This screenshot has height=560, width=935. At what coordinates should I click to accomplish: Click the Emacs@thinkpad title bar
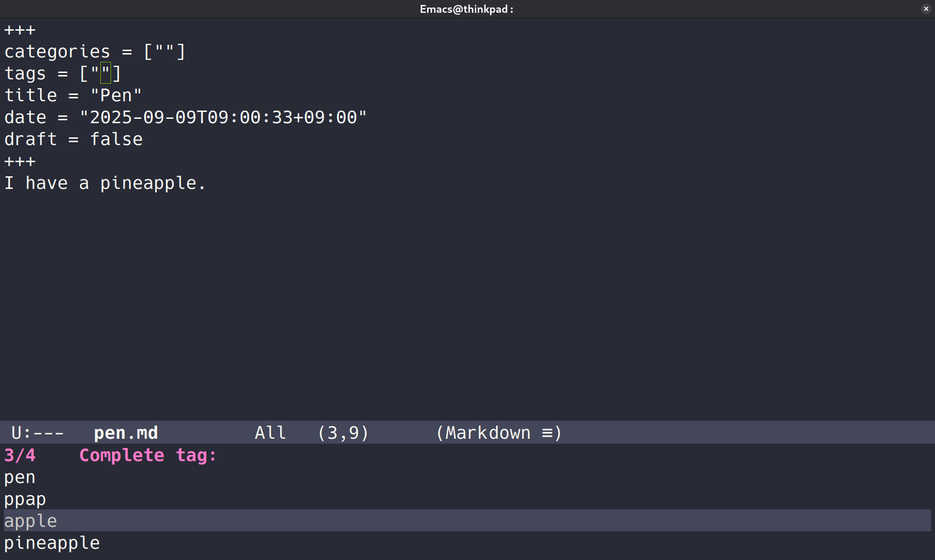466,9
